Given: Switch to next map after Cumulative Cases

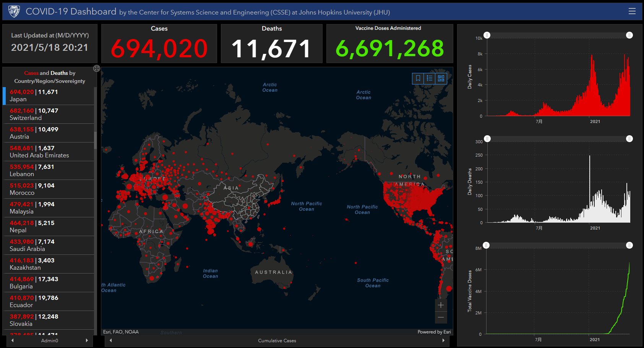Looking at the screenshot, I should (x=443, y=340).
